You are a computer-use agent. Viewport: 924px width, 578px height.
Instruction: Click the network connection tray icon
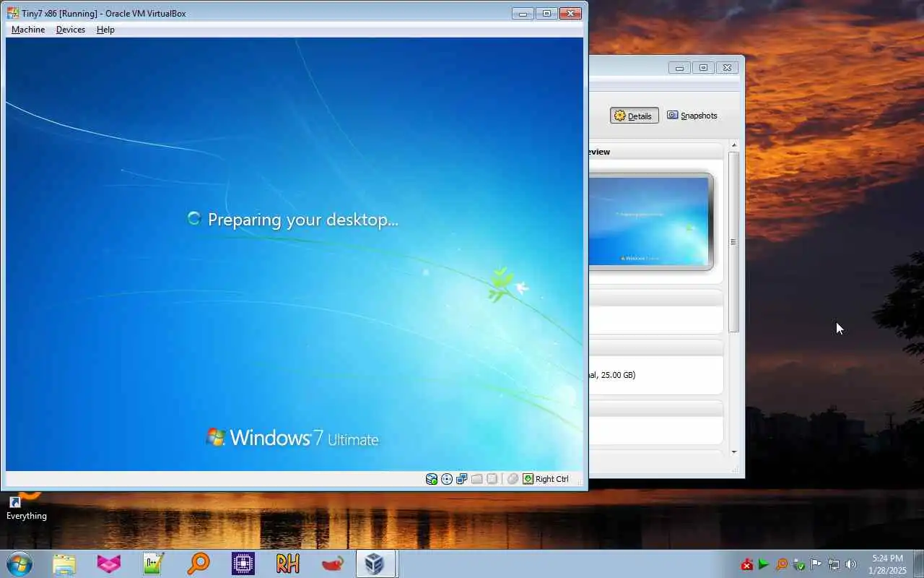click(x=833, y=564)
